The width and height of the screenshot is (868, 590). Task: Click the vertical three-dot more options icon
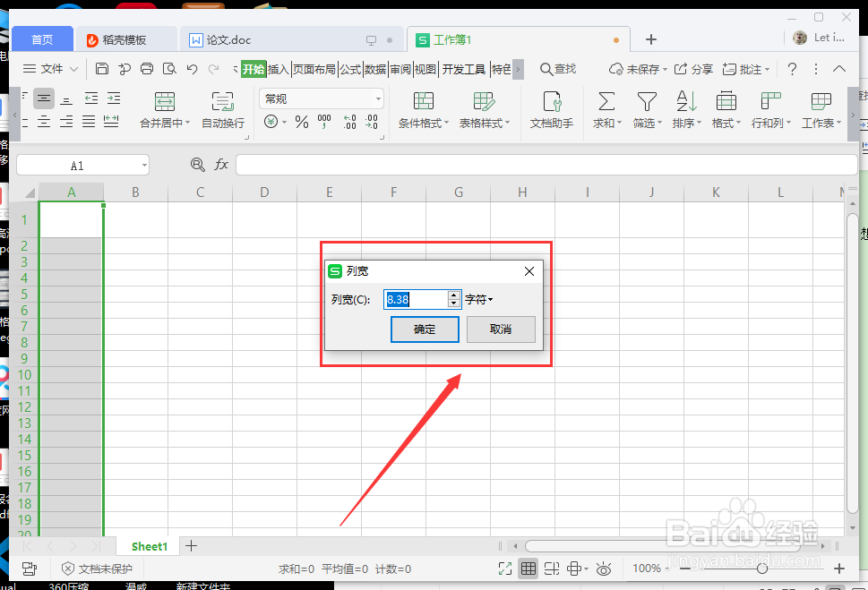[815, 69]
